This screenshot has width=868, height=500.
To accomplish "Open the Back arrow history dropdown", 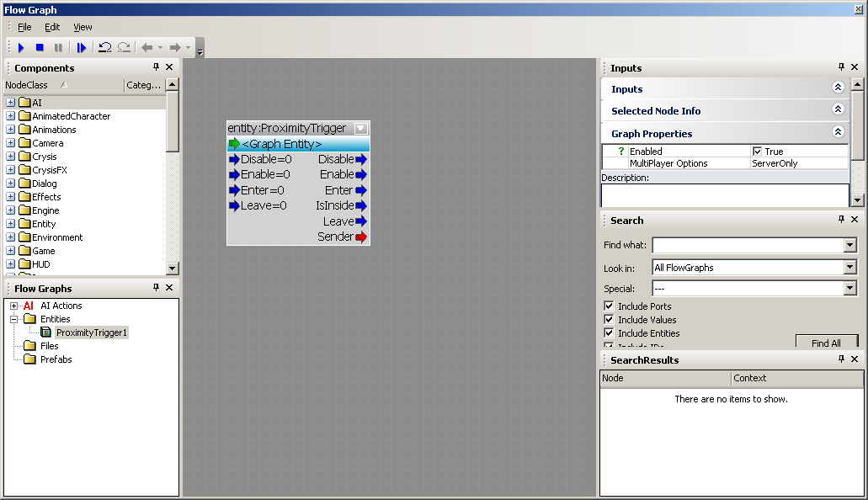I will click(161, 48).
